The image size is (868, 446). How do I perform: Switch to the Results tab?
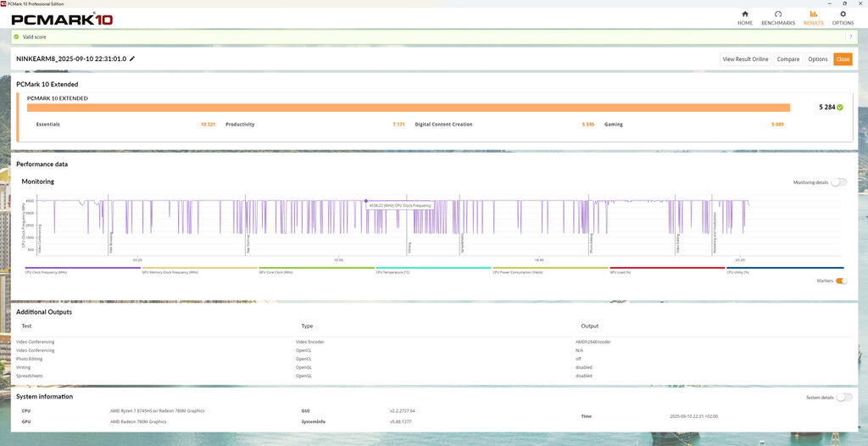coord(813,18)
